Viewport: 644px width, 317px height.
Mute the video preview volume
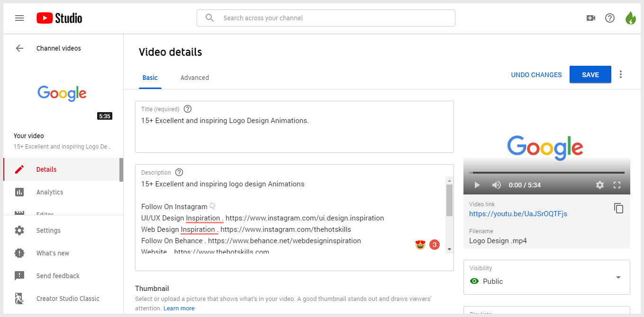pyautogui.click(x=496, y=185)
